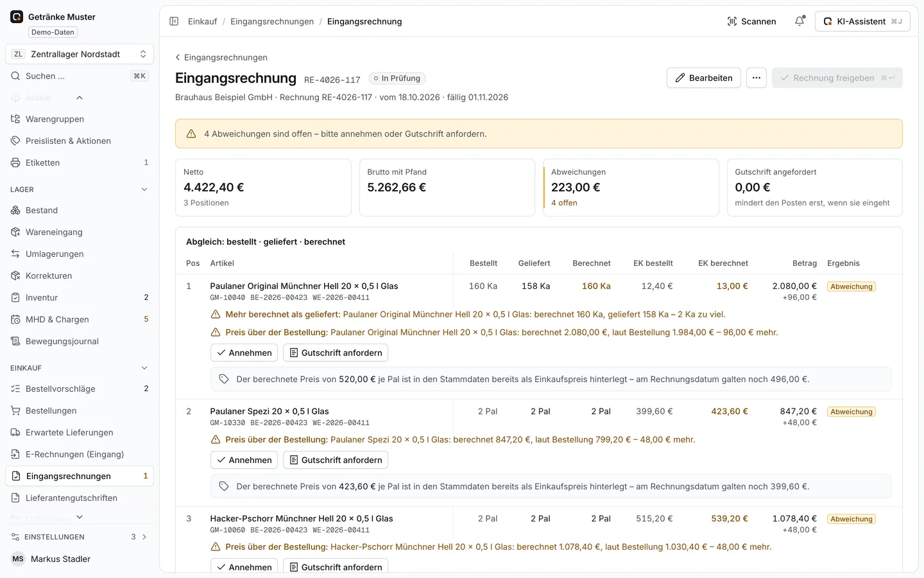Open the KI-Assistent panel
The height and width of the screenshot is (578, 924).
click(862, 21)
